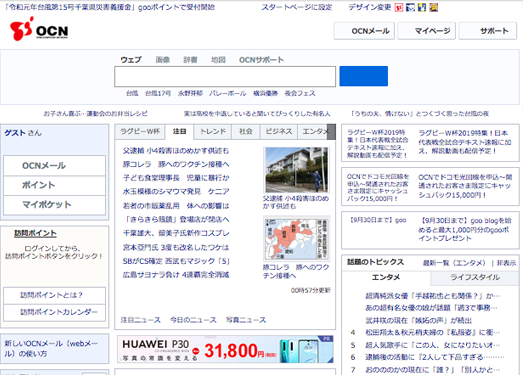Viewport: 523px width, 375px height.
Task: Click the HUAWEI P30 banner ad
Action: (x=225, y=349)
